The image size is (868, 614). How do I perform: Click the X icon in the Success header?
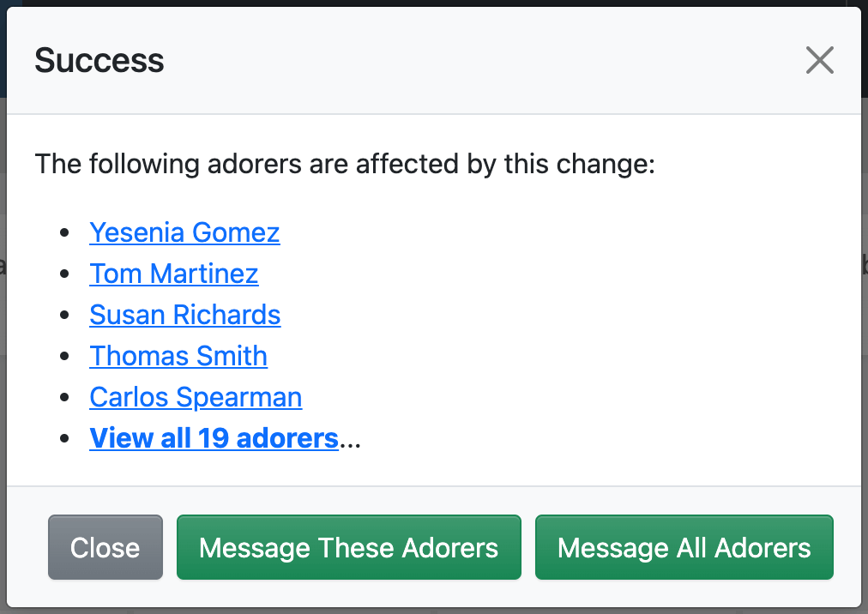point(819,60)
